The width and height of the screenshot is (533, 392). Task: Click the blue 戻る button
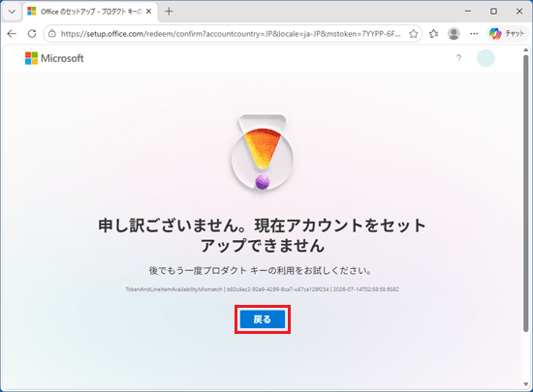pos(263,319)
